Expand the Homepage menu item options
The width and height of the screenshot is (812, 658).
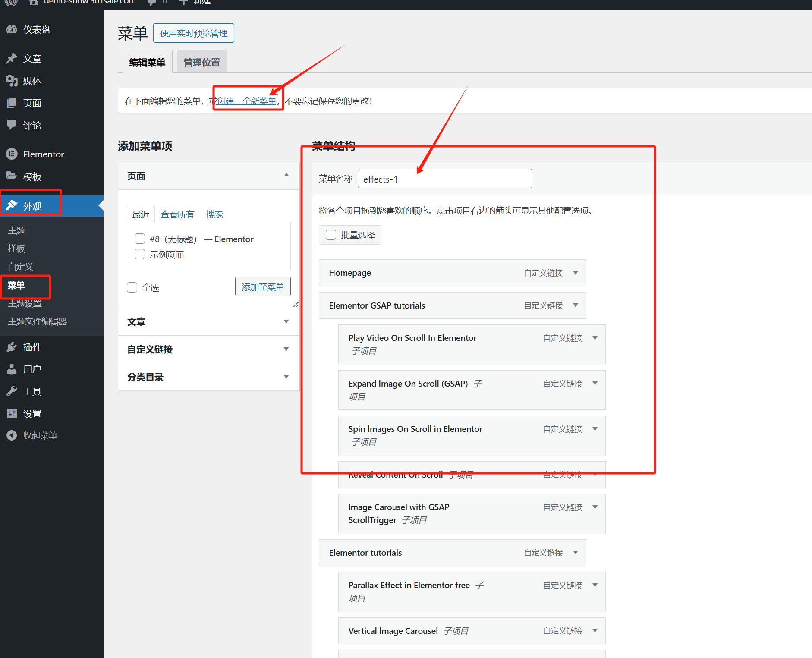click(x=576, y=273)
